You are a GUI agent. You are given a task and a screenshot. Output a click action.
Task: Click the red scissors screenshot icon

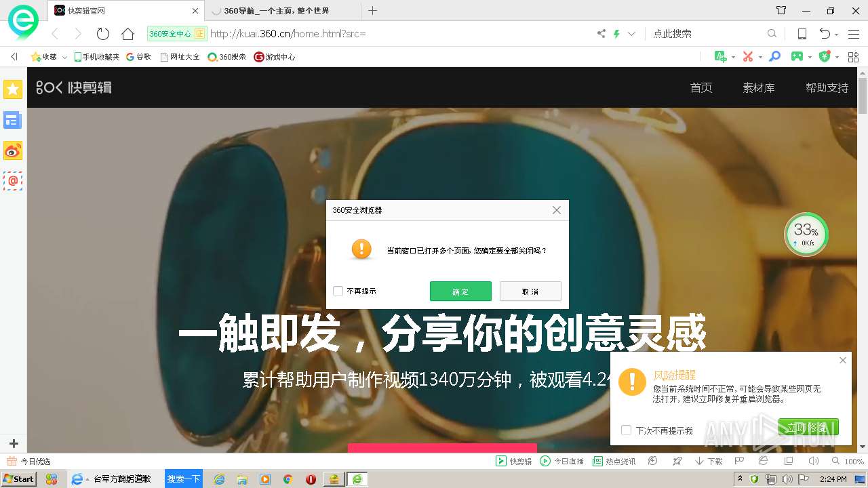click(748, 57)
